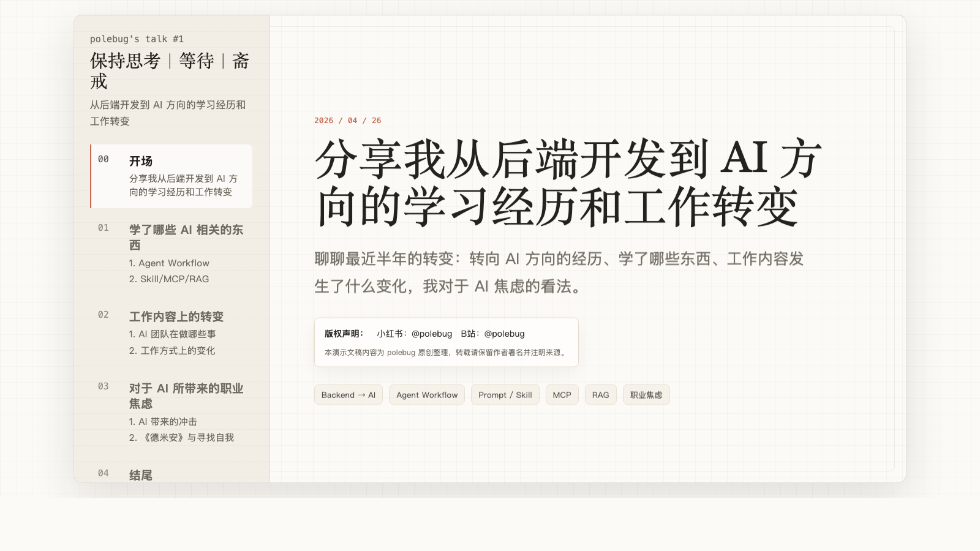The image size is (980, 551).
Task: Click the RAG tag chip
Action: coord(600,394)
